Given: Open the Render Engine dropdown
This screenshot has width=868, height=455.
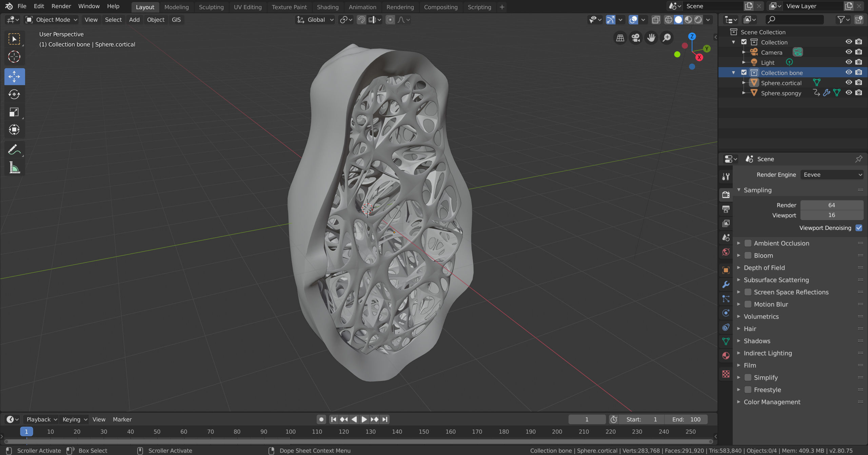Looking at the screenshot, I should (832, 175).
